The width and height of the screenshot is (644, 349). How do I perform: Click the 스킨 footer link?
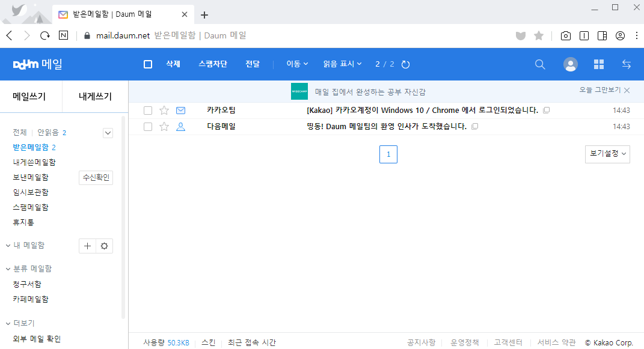point(208,342)
